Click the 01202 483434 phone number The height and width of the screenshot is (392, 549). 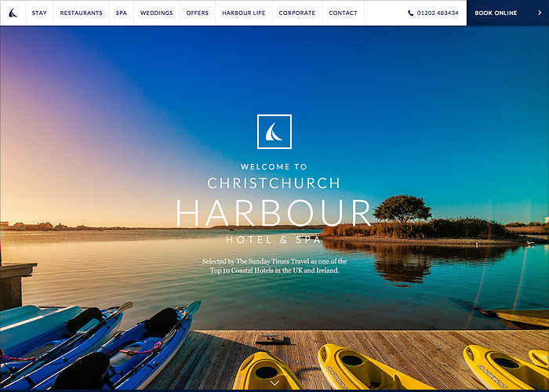click(438, 13)
